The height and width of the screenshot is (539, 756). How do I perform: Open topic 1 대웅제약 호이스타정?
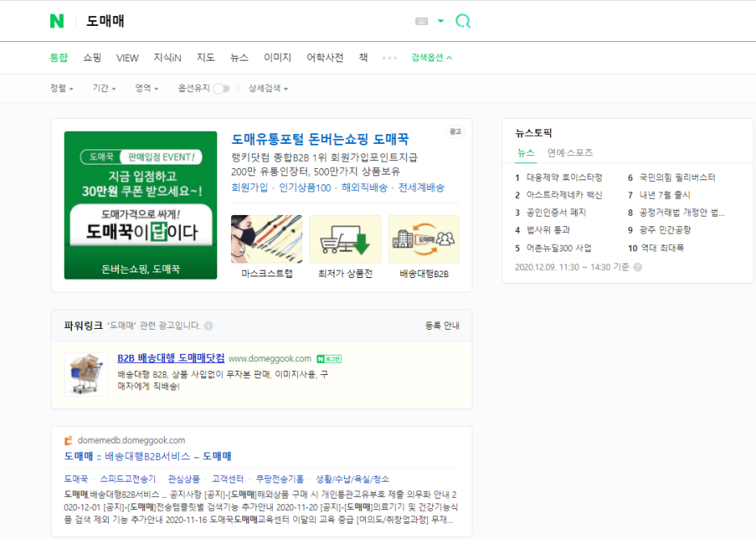click(x=564, y=178)
